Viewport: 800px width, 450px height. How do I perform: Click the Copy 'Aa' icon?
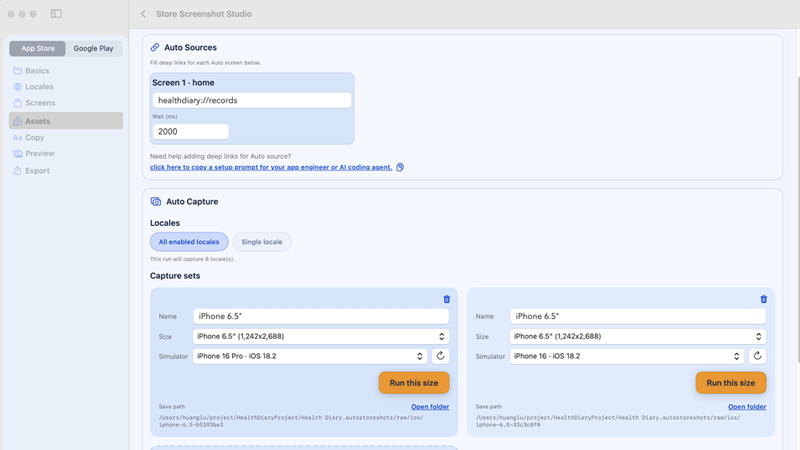pyautogui.click(x=17, y=137)
